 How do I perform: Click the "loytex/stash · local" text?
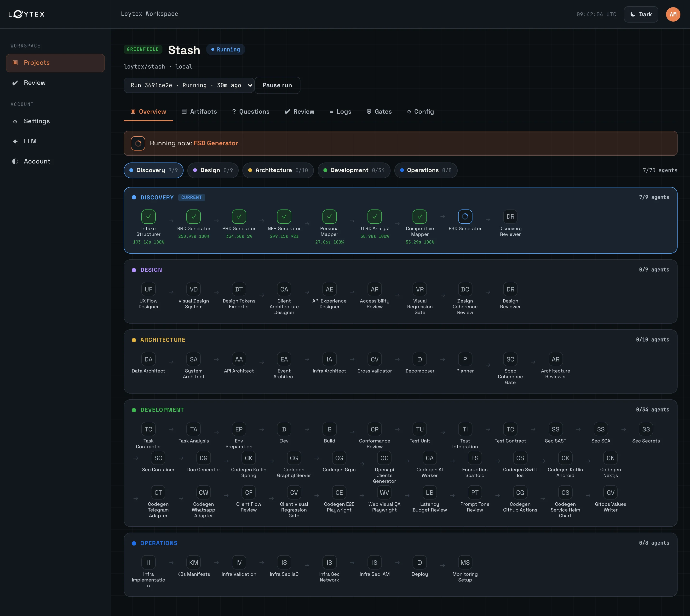(x=158, y=67)
